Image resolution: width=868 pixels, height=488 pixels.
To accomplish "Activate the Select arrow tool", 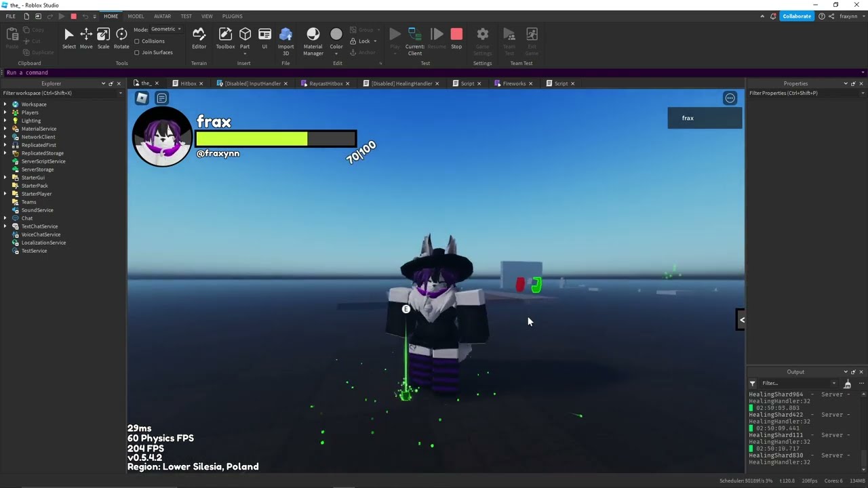I will 69,39.
